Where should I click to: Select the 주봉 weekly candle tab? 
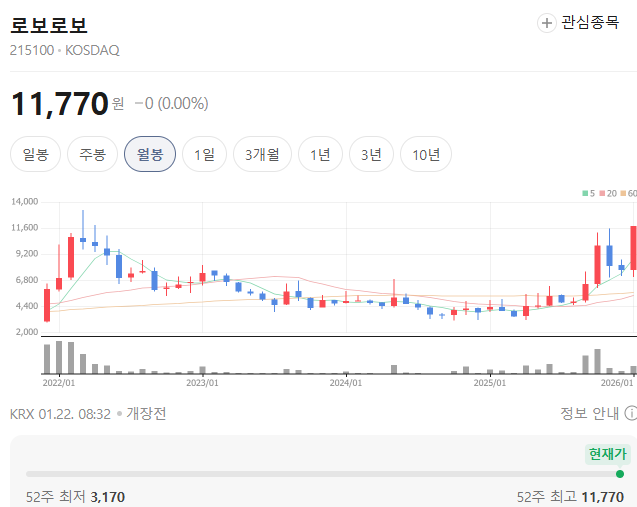pos(93,154)
